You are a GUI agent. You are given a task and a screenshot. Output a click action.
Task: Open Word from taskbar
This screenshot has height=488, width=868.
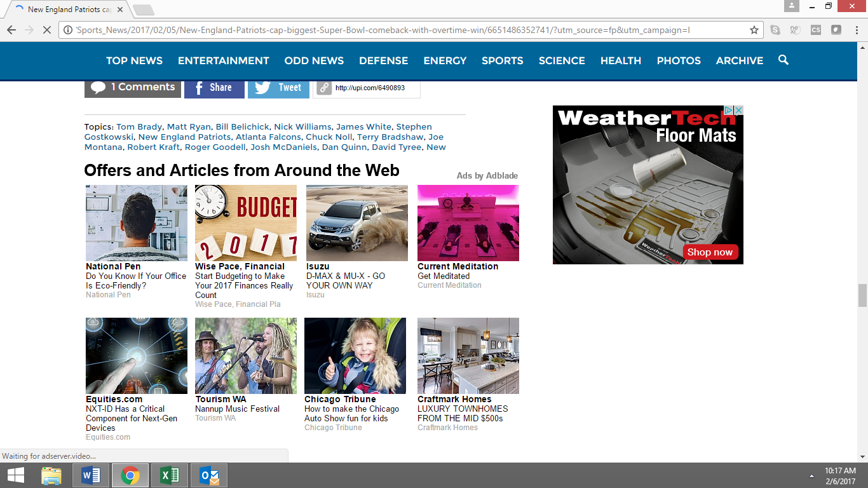tap(91, 475)
